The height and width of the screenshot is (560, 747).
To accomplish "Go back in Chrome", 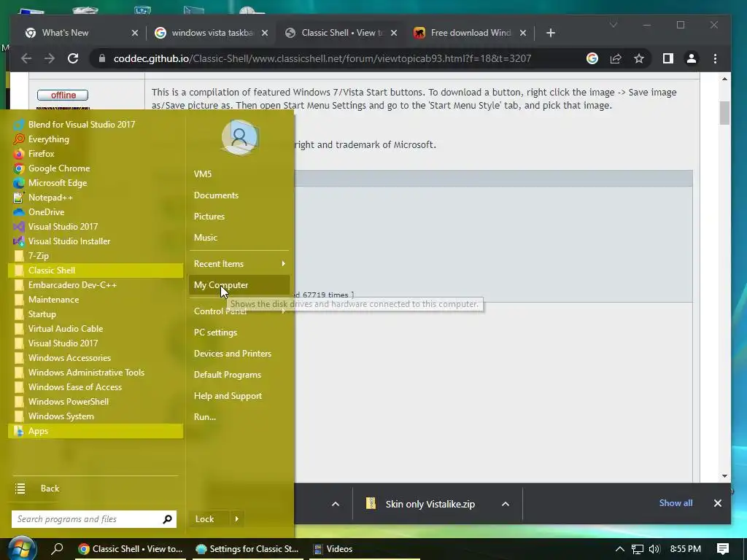I will [26, 58].
